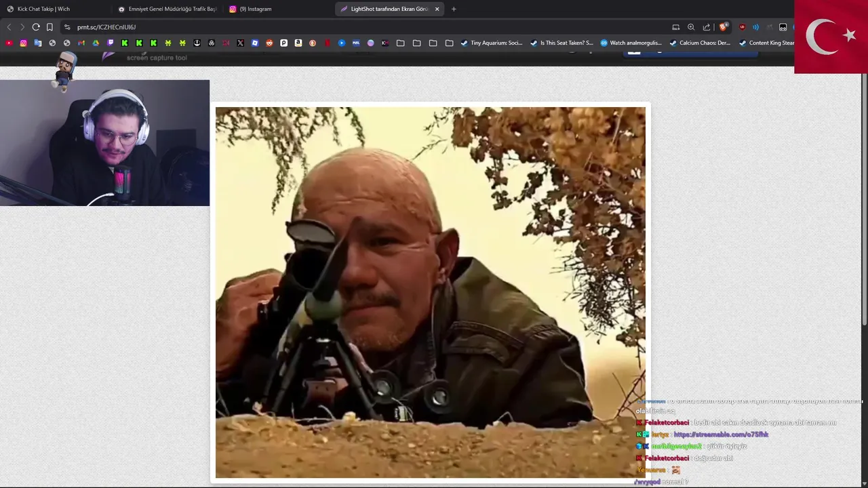Open Is This Seat Taken bookmark
Image resolution: width=868 pixels, height=488 pixels.
point(561,43)
